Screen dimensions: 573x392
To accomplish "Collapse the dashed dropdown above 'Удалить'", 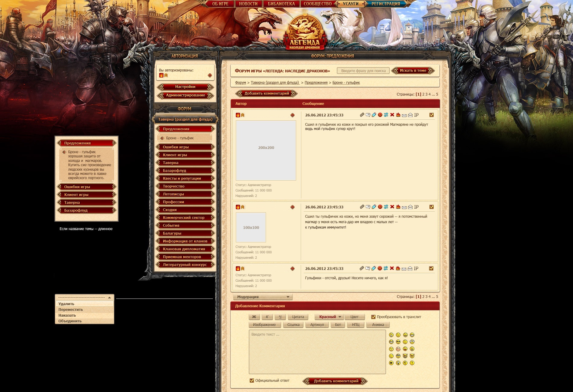I will coord(109,298).
